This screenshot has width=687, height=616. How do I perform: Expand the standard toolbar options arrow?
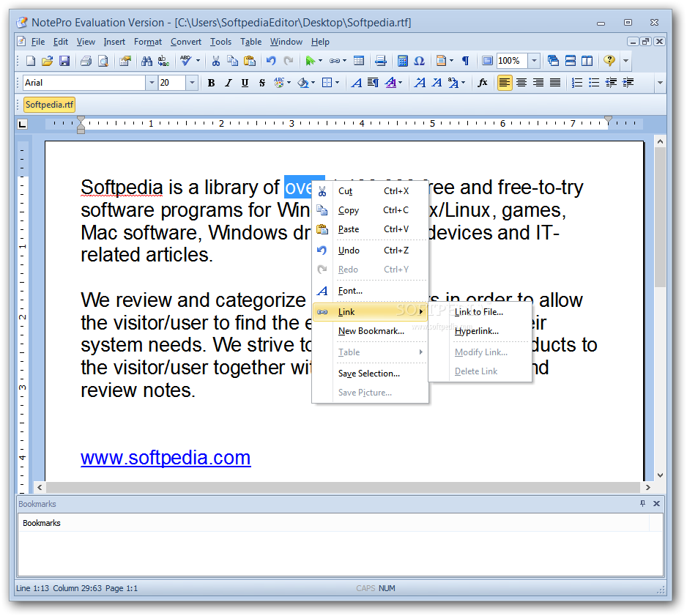click(x=626, y=61)
